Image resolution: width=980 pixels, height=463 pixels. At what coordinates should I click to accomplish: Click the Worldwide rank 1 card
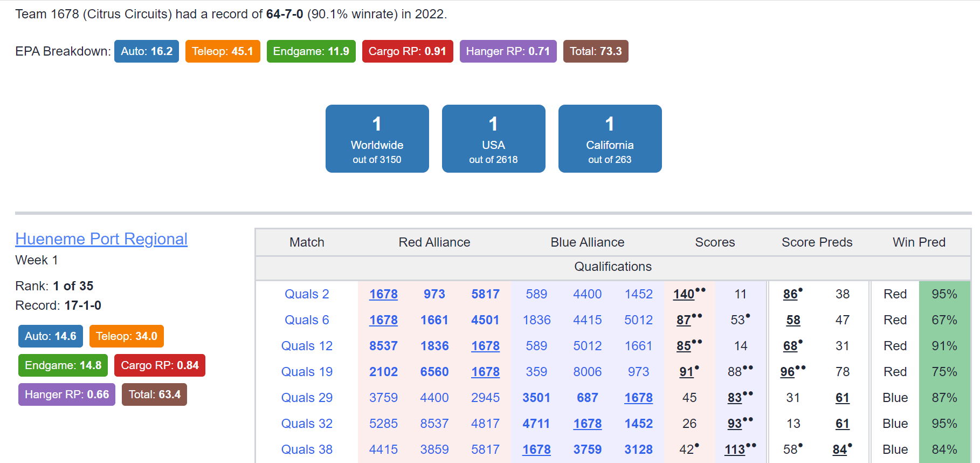[x=377, y=139]
